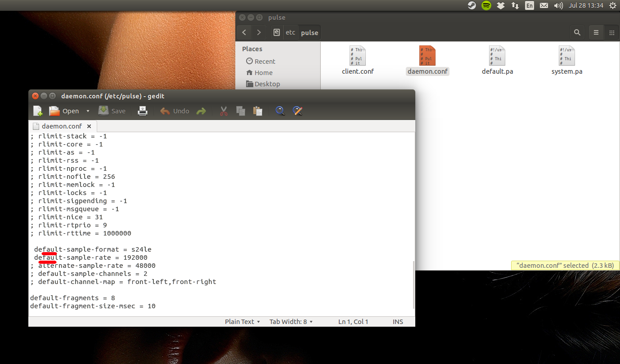Switch file manager to grid view
This screenshot has width=620, height=364.
point(611,32)
